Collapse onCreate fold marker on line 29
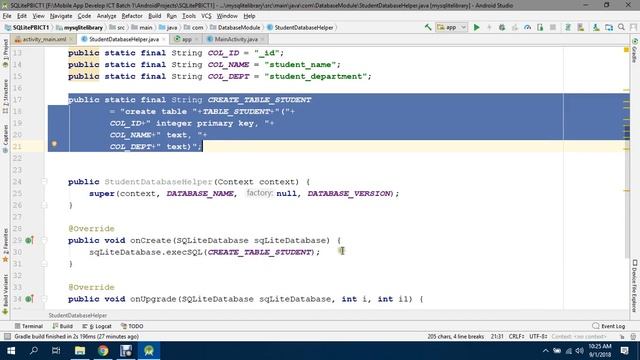Image resolution: width=640 pixels, height=360 pixels. (44, 240)
